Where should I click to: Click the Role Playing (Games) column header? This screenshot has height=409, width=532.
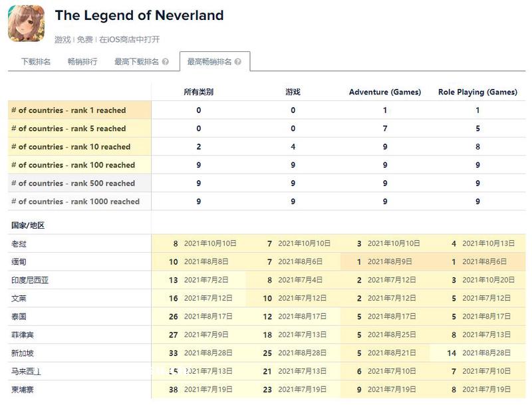pyautogui.click(x=477, y=92)
